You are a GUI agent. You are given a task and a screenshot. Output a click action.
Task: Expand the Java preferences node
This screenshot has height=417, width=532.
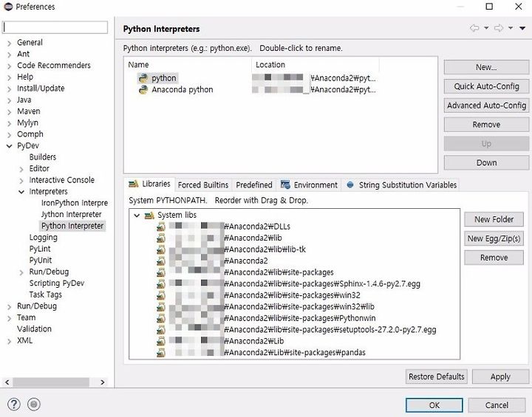tap(9, 100)
